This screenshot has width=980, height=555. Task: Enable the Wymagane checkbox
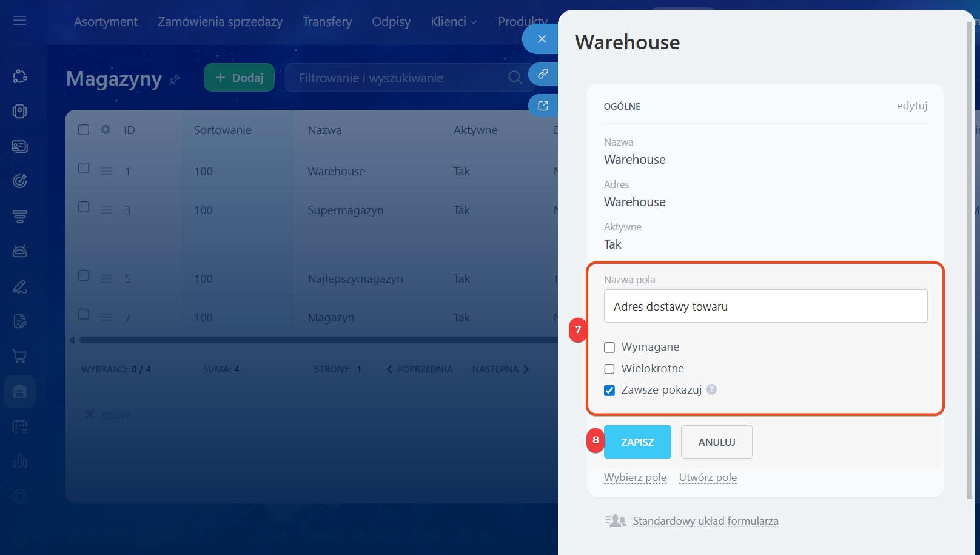tap(609, 348)
